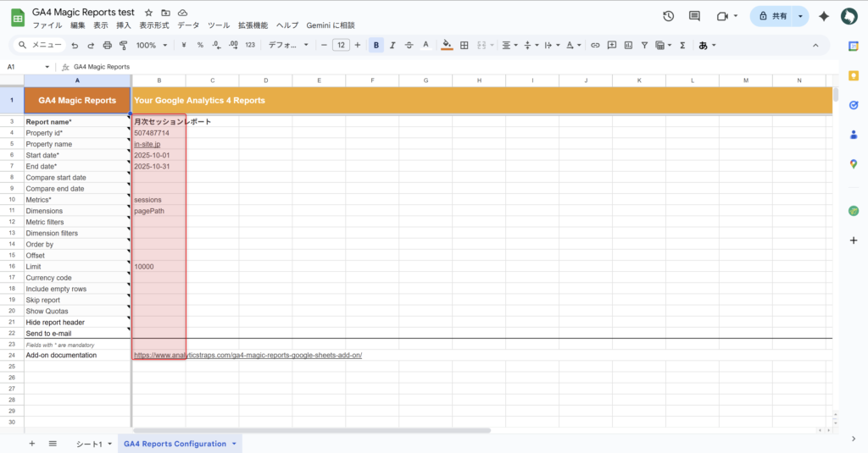Open version history clock icon
868x453 pixels.
[x=668, y=16]
